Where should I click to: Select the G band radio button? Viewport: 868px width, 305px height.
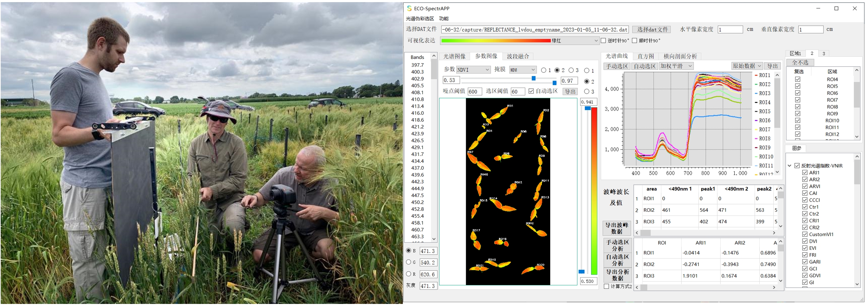pos(408,262)
